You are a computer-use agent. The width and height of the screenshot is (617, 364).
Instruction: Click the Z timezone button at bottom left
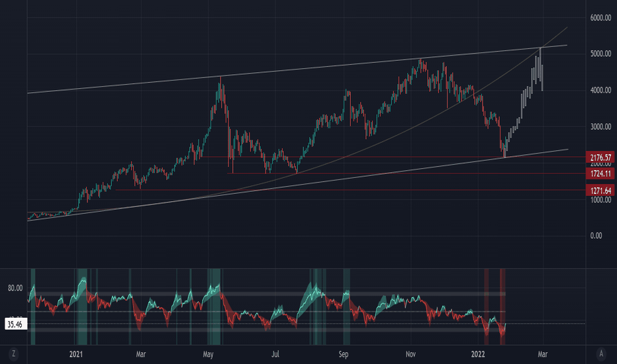(14, 353)
